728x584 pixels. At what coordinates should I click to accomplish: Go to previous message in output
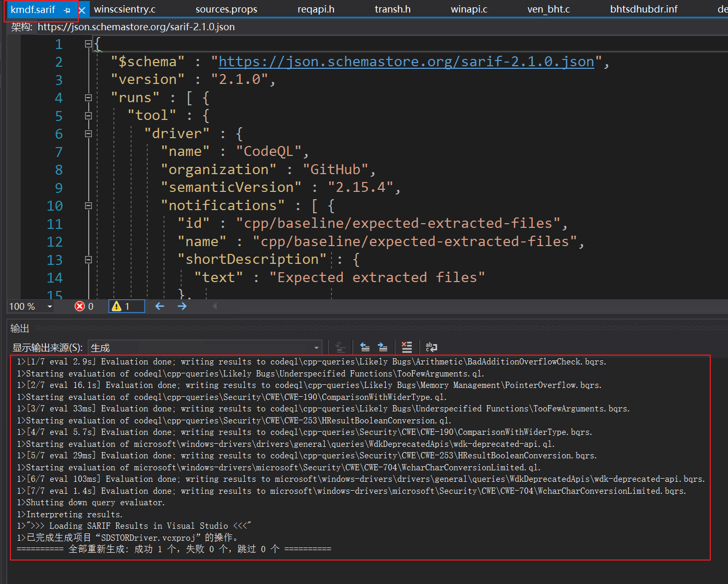(365, 347)
